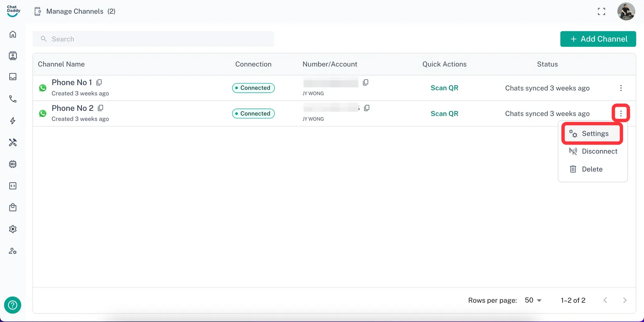
Task: Copy the Phone No 2 account number
Action: click(x=367, y=108)
